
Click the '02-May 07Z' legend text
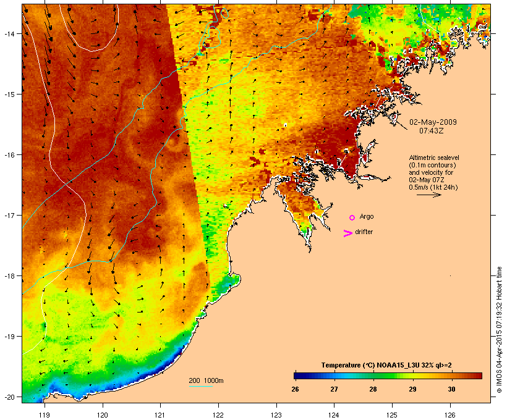(427, 180)
